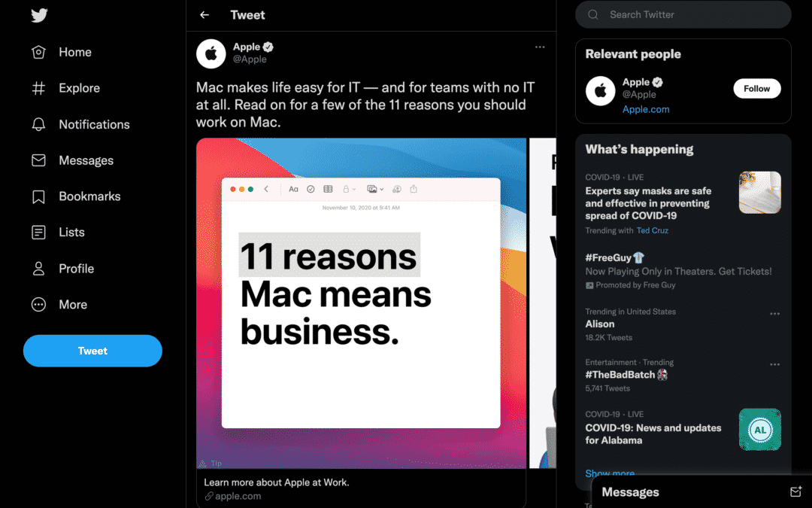The width and height of the screenshot is (812, 508).
Task: Click the Search Twitter field
Action: 683,14
